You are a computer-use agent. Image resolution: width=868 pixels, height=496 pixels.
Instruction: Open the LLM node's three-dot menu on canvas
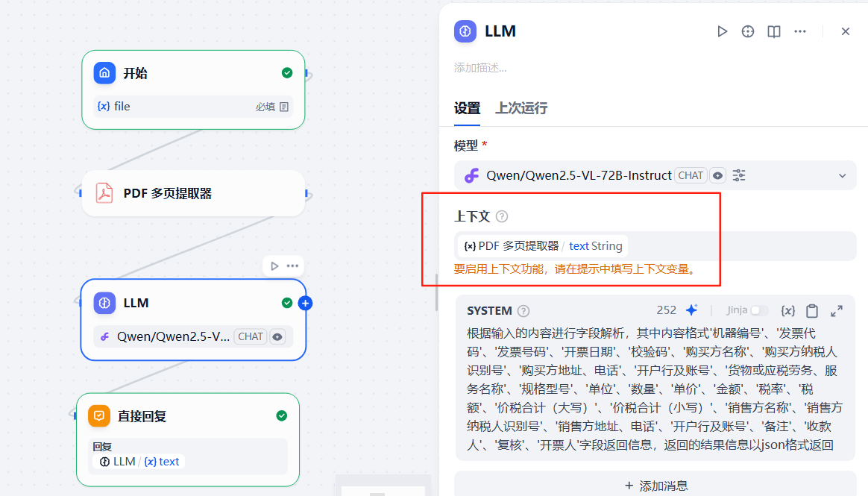point(292,266)
